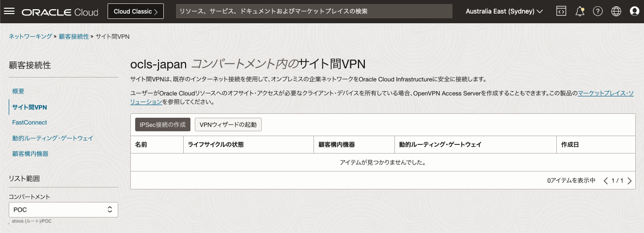Screen dimensions: 644x233
Task: Click 顧客接続性 breadcrumb link
Action: tap(74, 36)
